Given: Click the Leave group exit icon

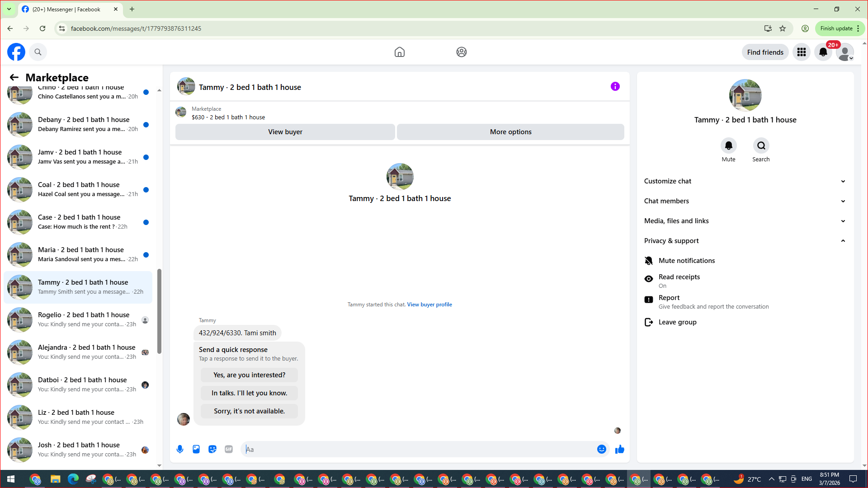Looking at the screenshot, I should point(649,322).
